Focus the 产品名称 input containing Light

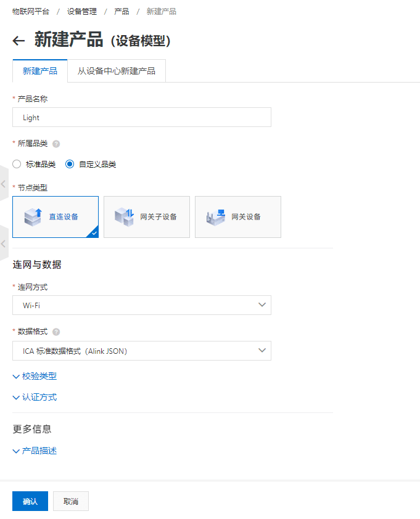pos(142,117)
